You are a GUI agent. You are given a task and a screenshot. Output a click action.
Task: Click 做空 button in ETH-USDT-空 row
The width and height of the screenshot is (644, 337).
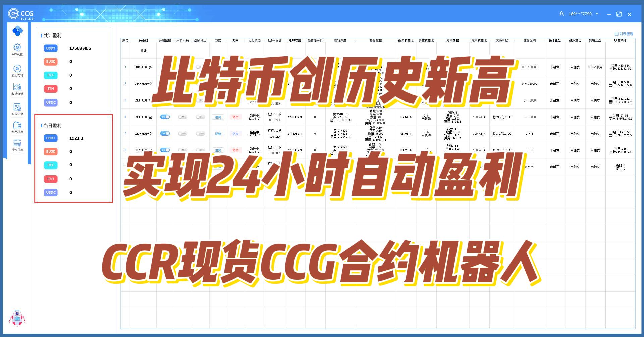click(235, 117)
